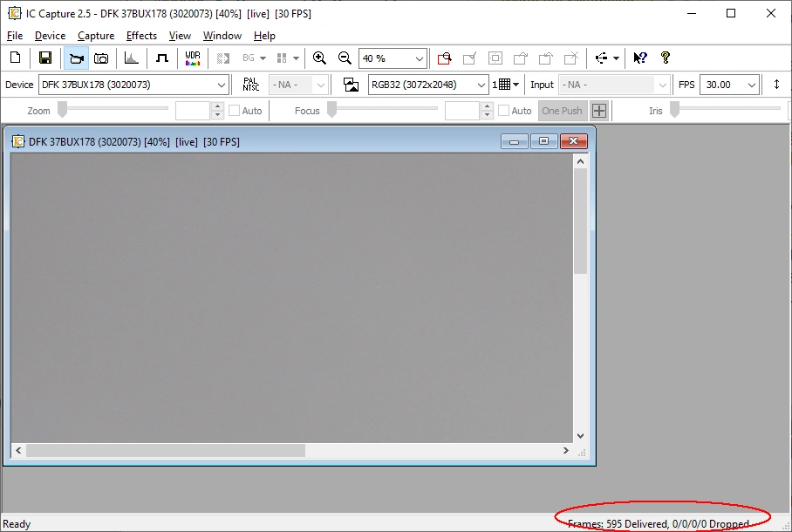Expand the 40 % zoom level dropdown
The width and height of the screenshot is (792, 532).
coord(419,58)
